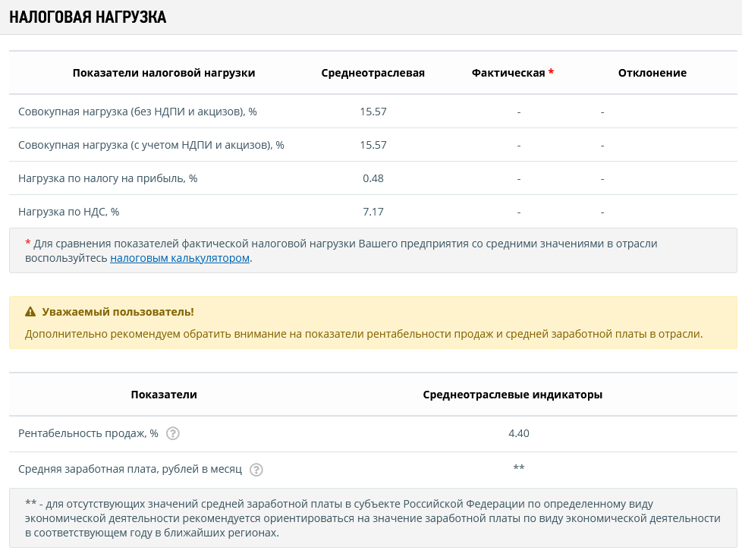This screenshot has width=742, height=560.
Task: Click the Отклонение dash in налогу на прибыль row
Action: coord(602,179)
